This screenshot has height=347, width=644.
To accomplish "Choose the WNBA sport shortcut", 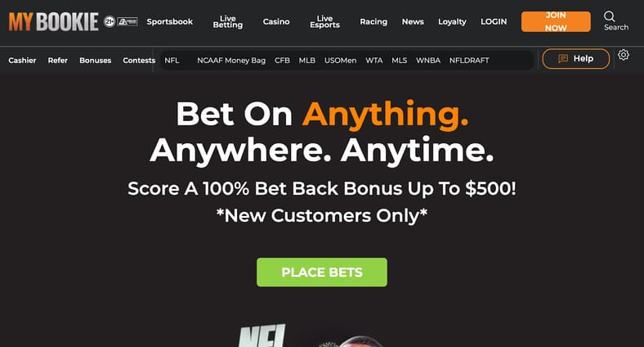I will tap(428, 61).
